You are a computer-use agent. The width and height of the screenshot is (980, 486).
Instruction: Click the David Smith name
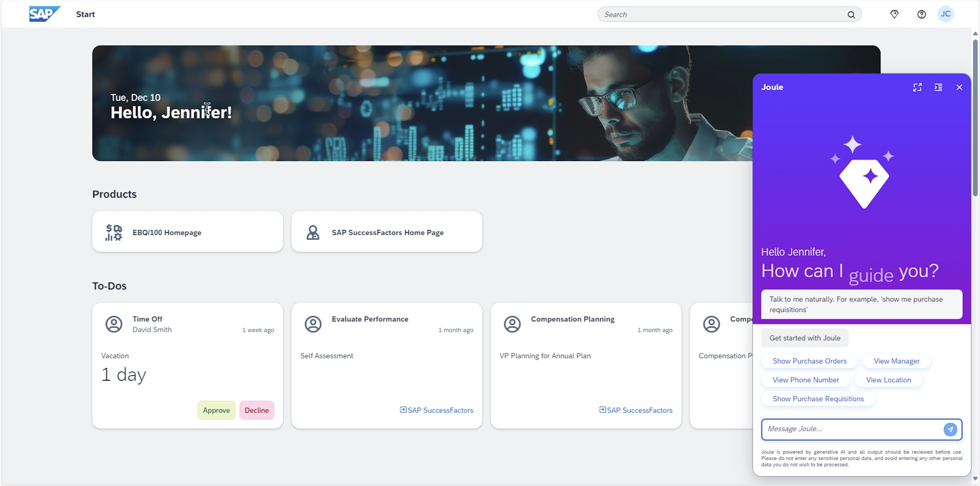[152, 330]
